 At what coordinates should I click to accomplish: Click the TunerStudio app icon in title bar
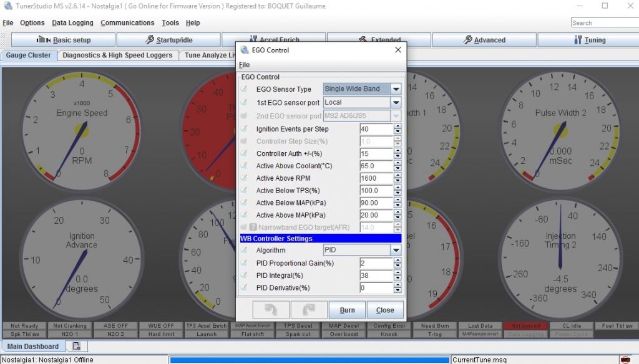pos(7,6)
